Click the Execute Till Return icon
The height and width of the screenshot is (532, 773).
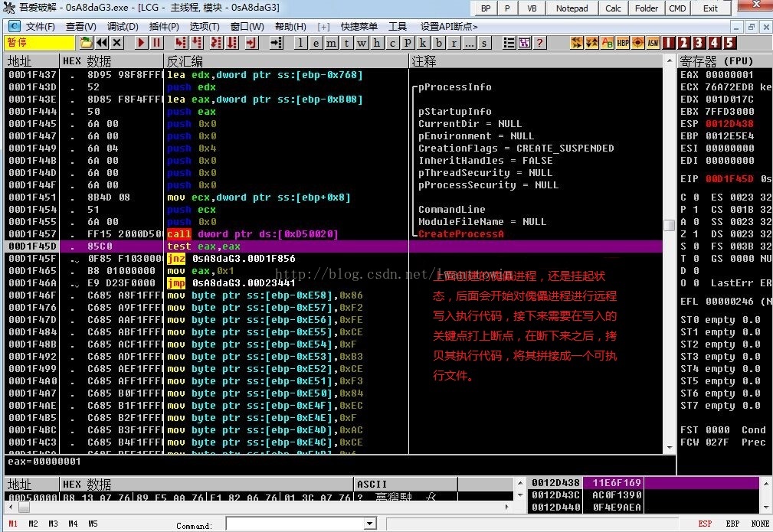tap(252, 43)
